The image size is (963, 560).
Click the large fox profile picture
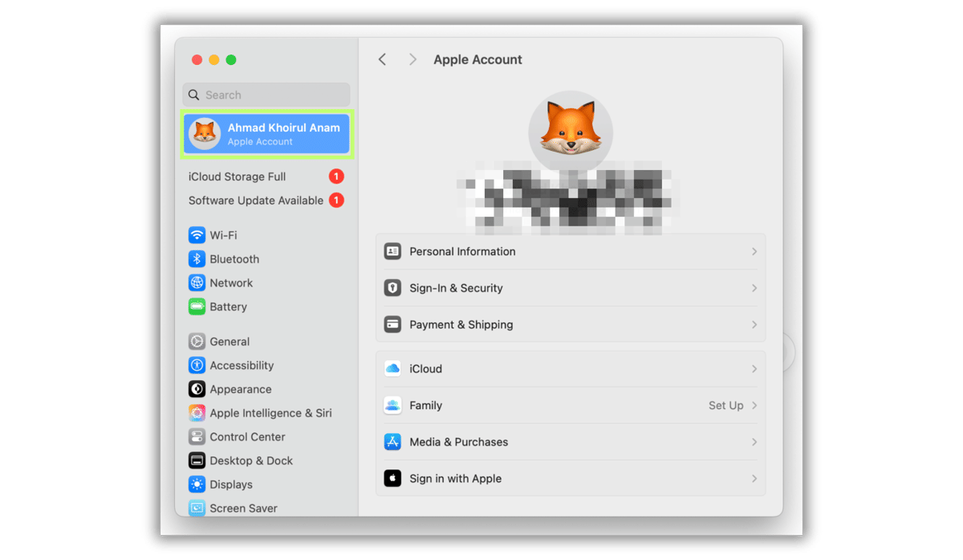click(571, 132)
